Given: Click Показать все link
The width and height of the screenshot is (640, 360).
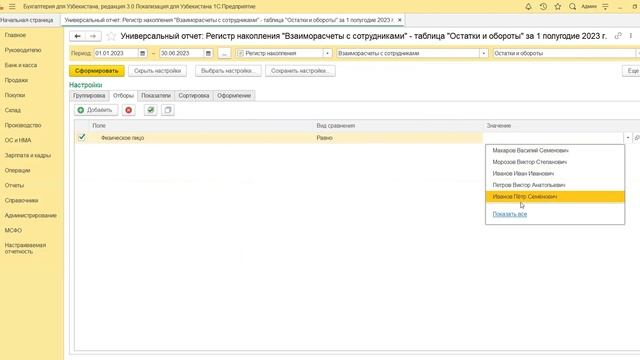Looking at the screenshot, I should [x=510, y=214].
